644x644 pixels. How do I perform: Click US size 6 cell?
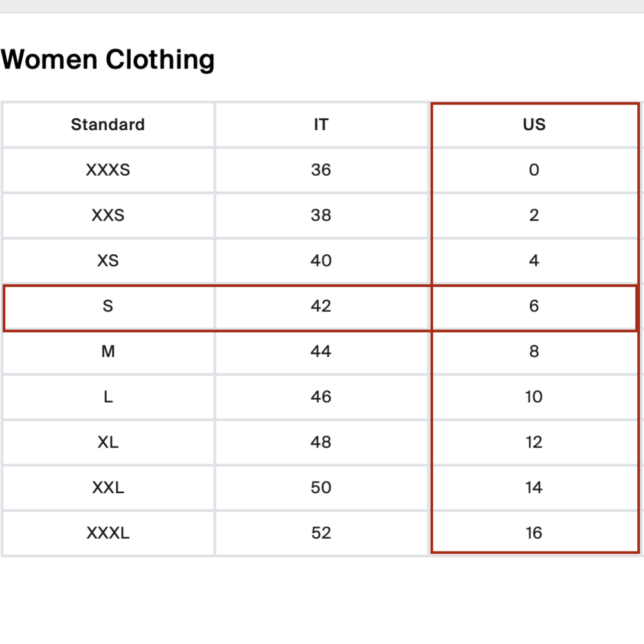click(x=534, y=306)
